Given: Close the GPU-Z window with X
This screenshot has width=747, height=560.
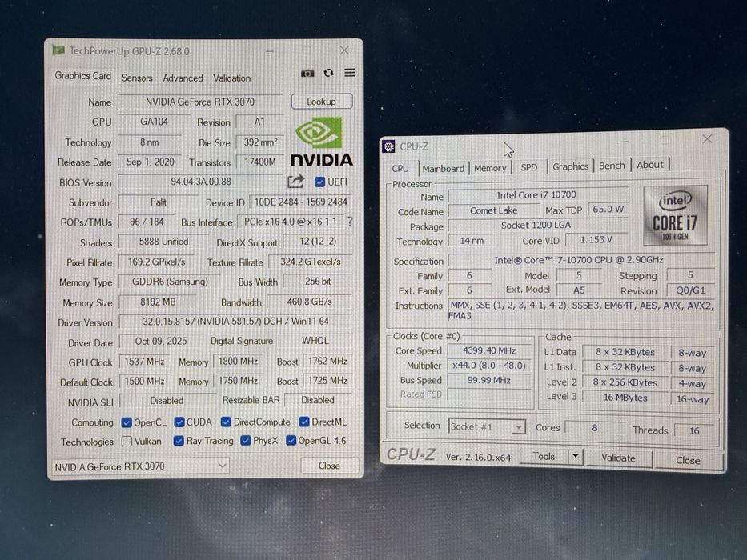Looking at the screenshot, I should pos(344,50).
